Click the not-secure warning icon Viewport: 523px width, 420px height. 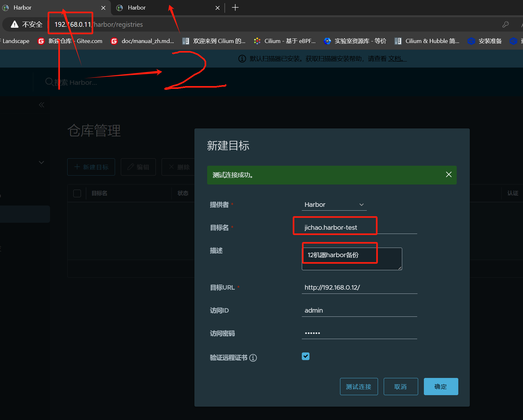pyautogui.click(x=15, y=25)
